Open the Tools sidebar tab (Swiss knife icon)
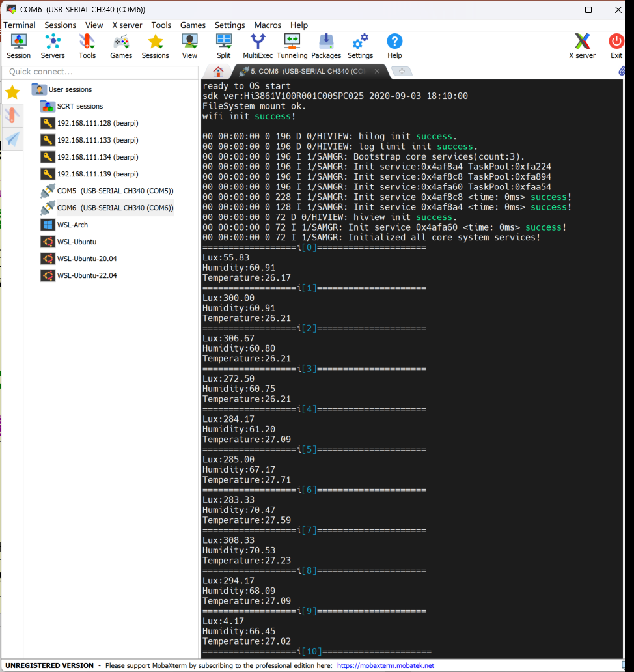 (12, 115)
